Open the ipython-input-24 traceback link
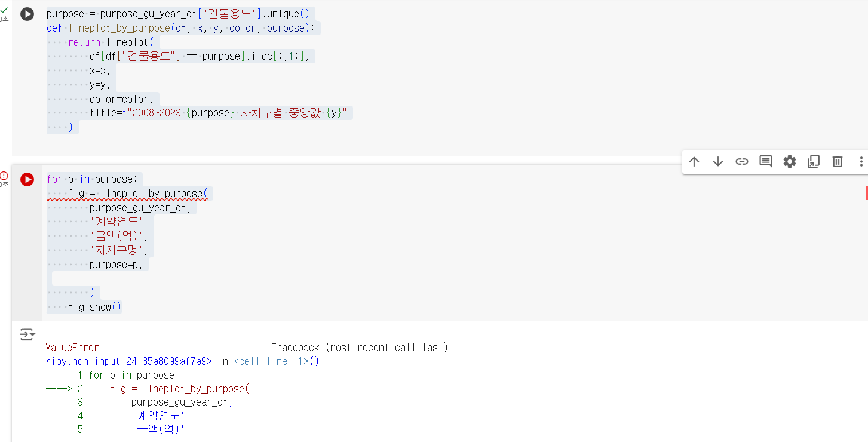Screen dimensions: 868x442 [128, 361]
